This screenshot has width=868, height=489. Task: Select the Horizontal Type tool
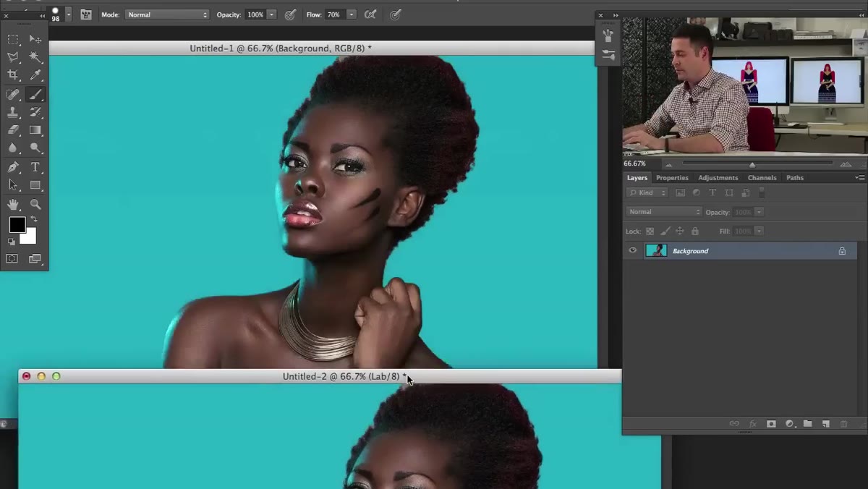[35, 167]
